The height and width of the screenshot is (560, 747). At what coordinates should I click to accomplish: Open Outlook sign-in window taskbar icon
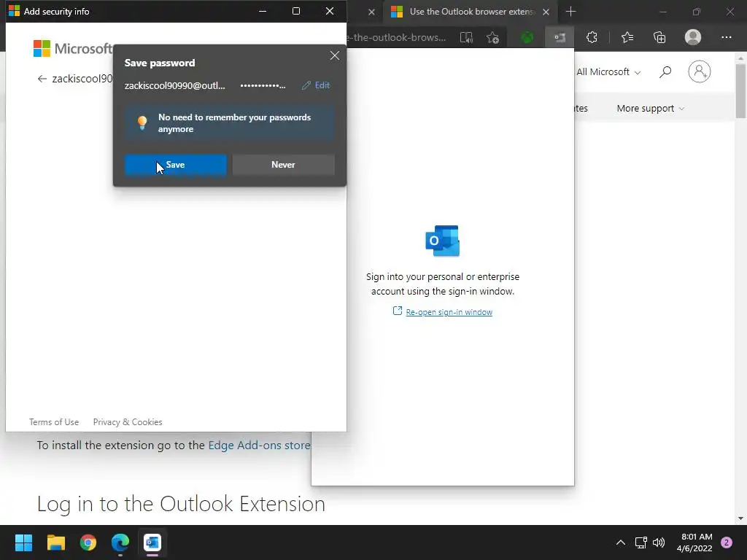[x=152, y=542]
